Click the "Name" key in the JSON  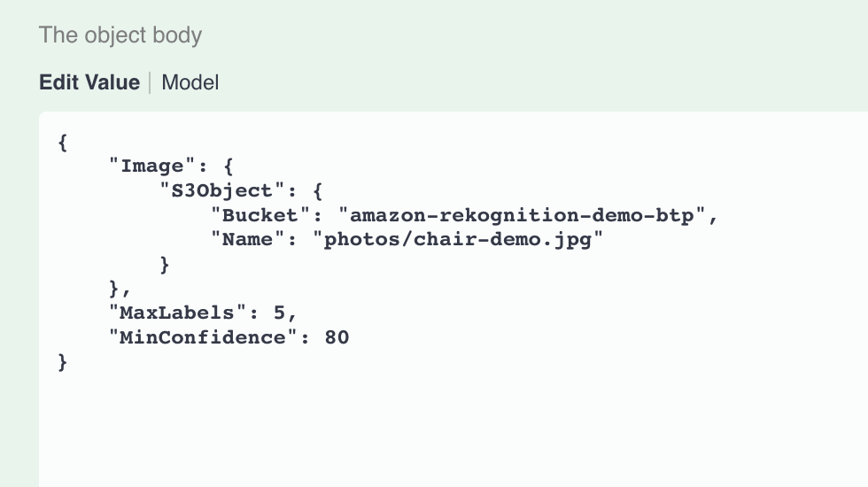pyautogui.click(x=247, y=239)
